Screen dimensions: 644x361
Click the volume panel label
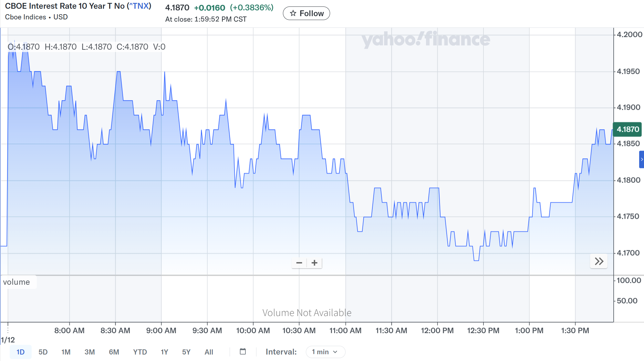tap(17, 282)
